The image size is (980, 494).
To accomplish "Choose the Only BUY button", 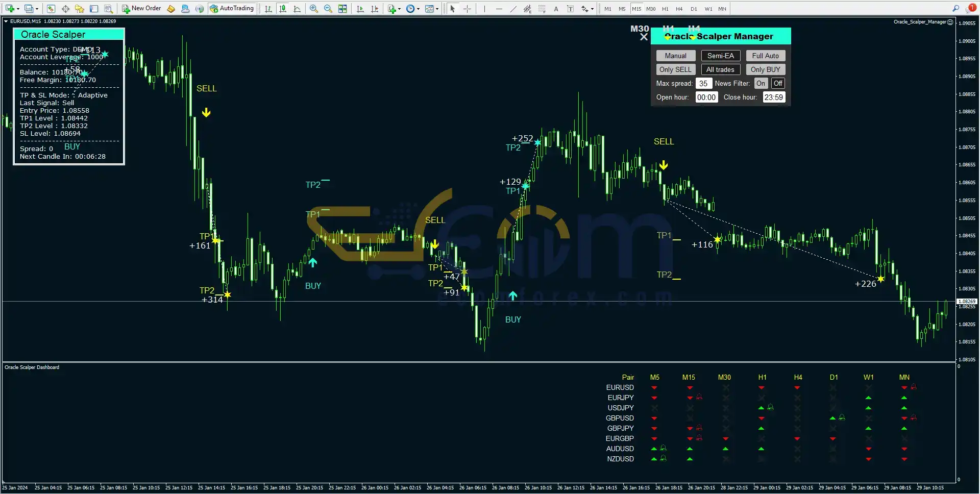I will 765,69.
